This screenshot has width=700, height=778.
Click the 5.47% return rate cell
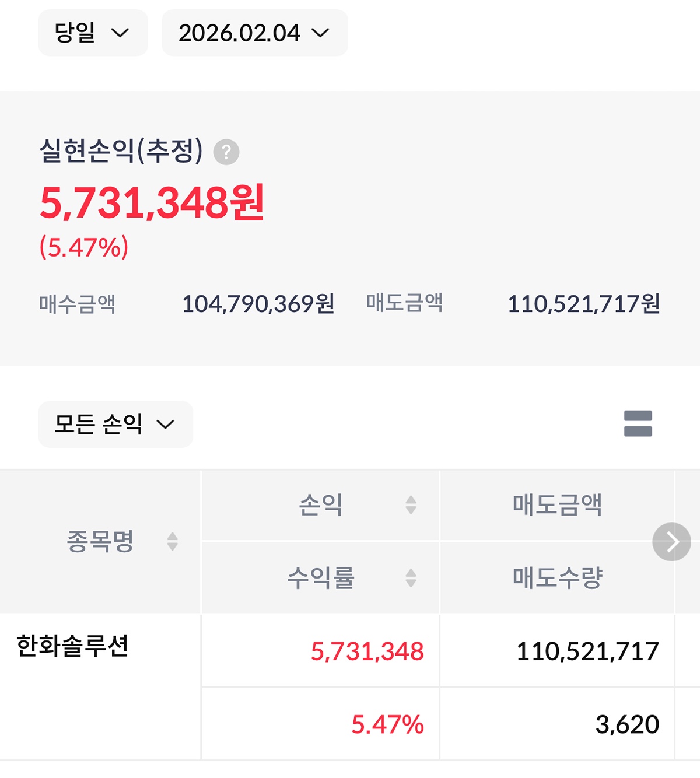[x=387, y=724]
